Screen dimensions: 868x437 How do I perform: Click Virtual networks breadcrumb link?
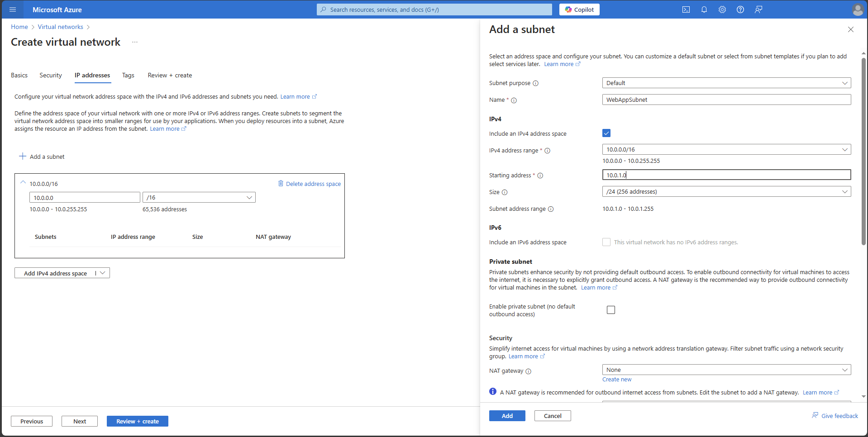[61, 27]
